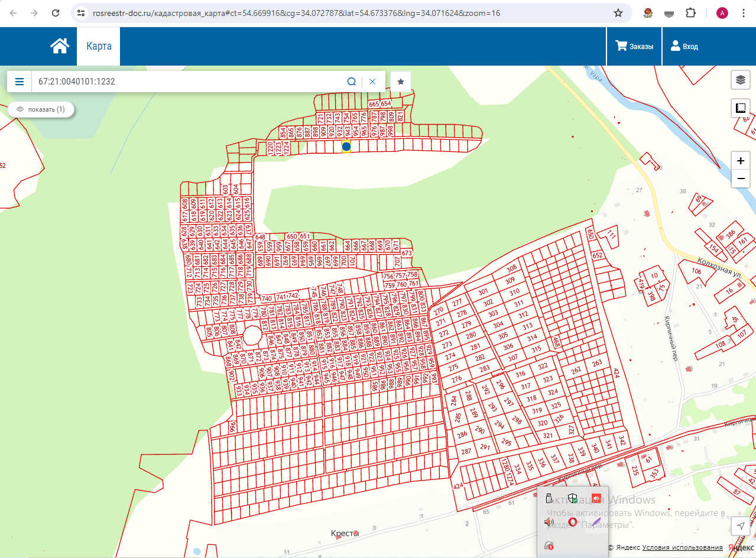Bookmark this page with the address bar star
The image size is (756, 558).
[x=618, y=13]
